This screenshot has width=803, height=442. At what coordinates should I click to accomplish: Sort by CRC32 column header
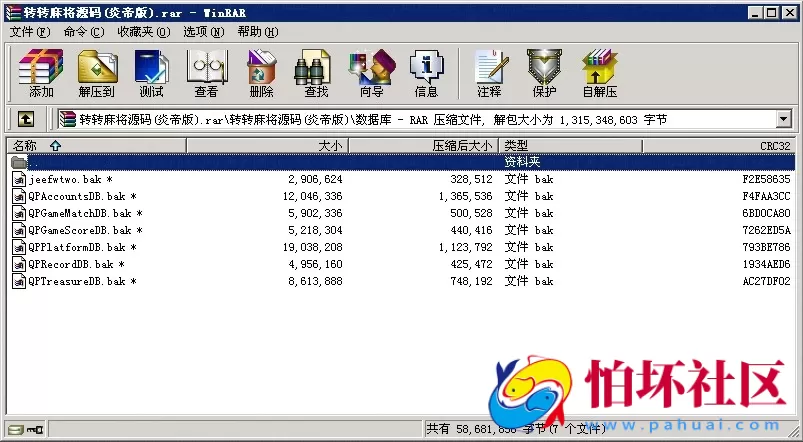pyautogui.click(x=719, y=145)
